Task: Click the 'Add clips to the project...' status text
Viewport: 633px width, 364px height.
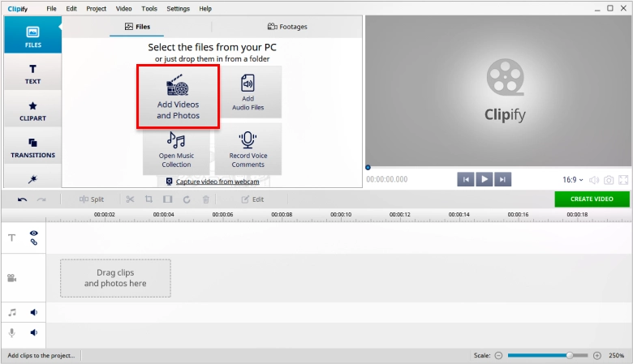Action: point(41,356)
